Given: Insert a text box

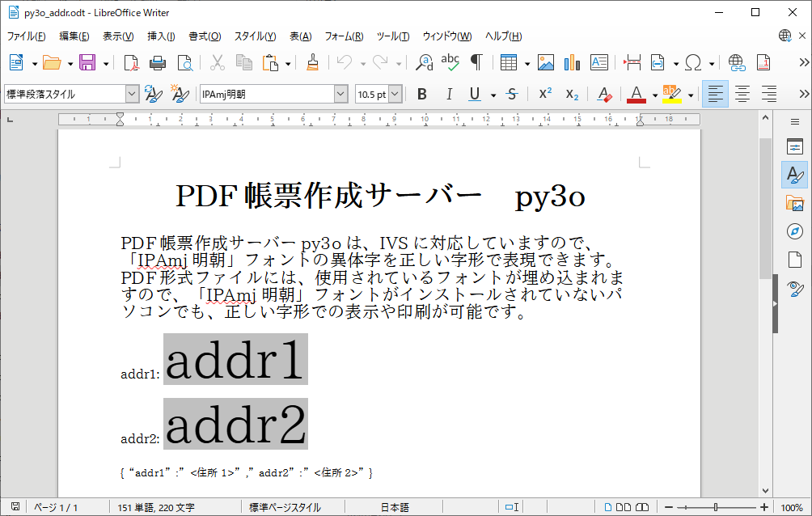Looking at the screenshot, I should click(599, 63).
